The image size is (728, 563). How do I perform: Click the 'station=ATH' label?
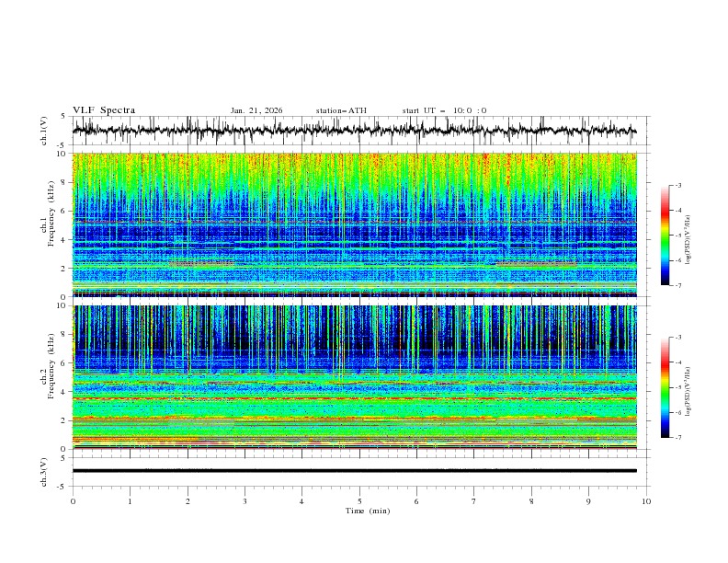(341, 110)
